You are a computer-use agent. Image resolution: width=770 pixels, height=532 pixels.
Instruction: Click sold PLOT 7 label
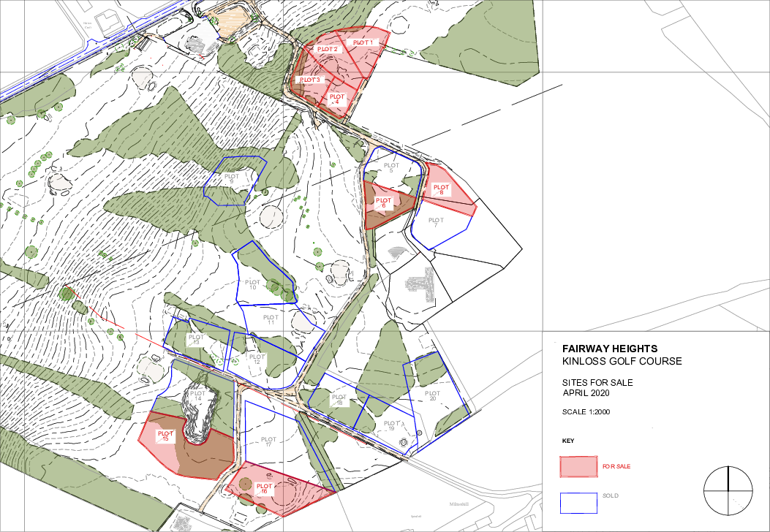(x=436, y=222)
